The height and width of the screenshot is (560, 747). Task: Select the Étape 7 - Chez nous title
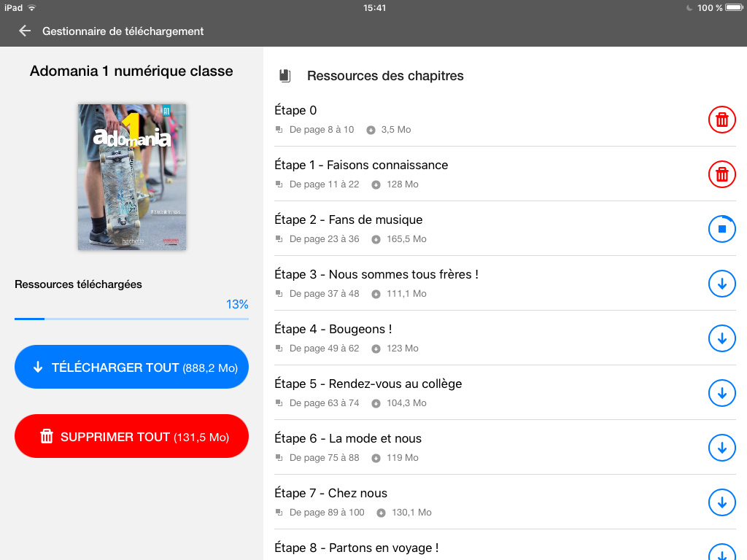tap(330, 494)
